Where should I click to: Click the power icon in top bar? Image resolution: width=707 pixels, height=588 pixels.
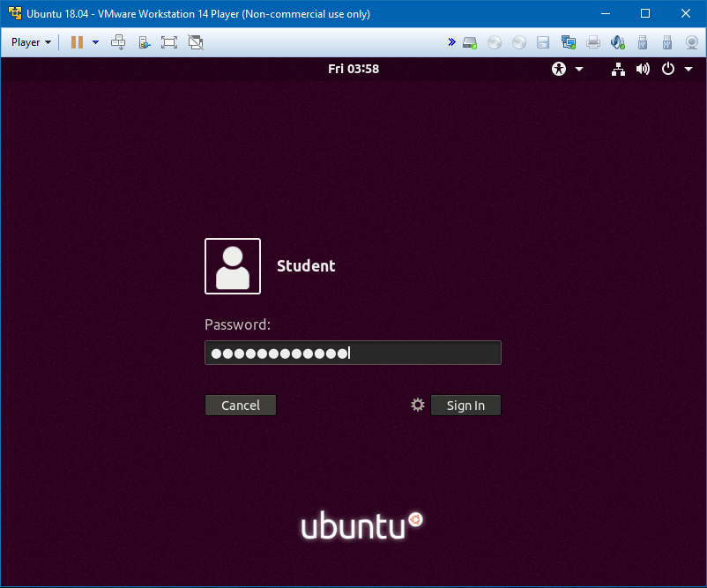(x=668, y=69)
